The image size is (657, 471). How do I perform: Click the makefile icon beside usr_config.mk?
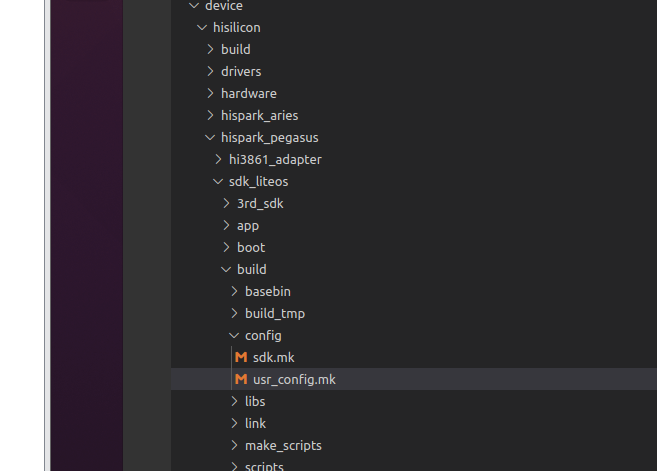click(241, 380)
